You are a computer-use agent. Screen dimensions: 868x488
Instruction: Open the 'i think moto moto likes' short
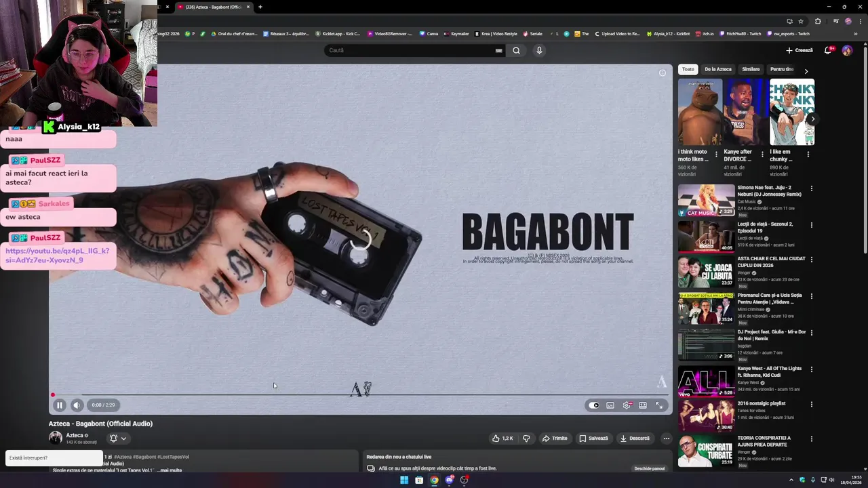[700, 112]
